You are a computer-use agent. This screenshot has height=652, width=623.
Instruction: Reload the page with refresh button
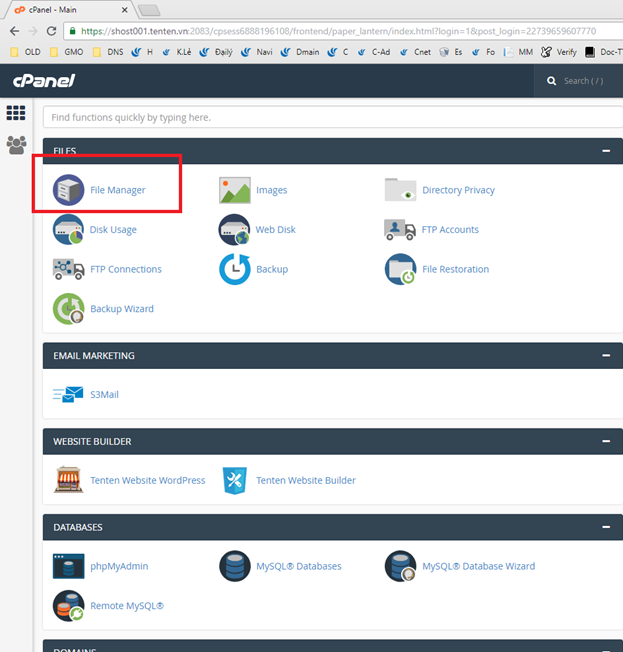51,31
